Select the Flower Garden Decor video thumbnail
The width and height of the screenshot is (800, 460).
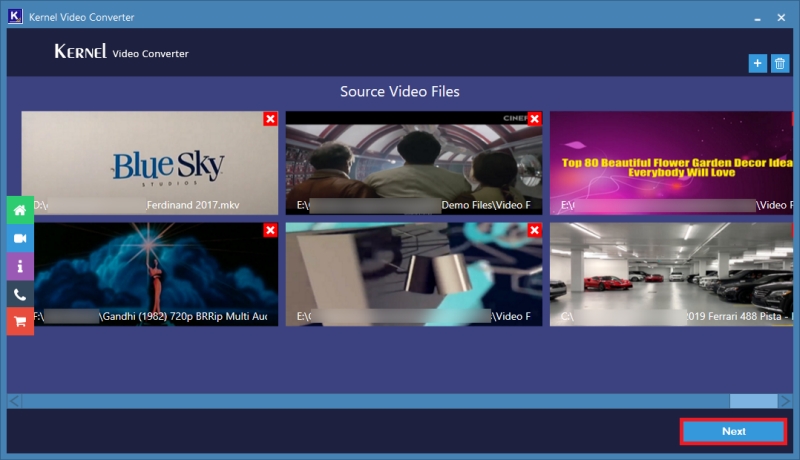tap(671, 163)
